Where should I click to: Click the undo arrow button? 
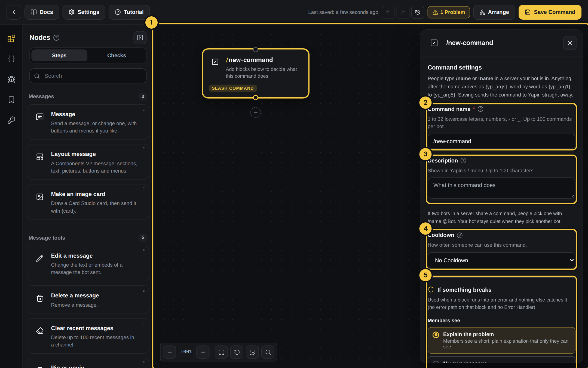(388, 12)
